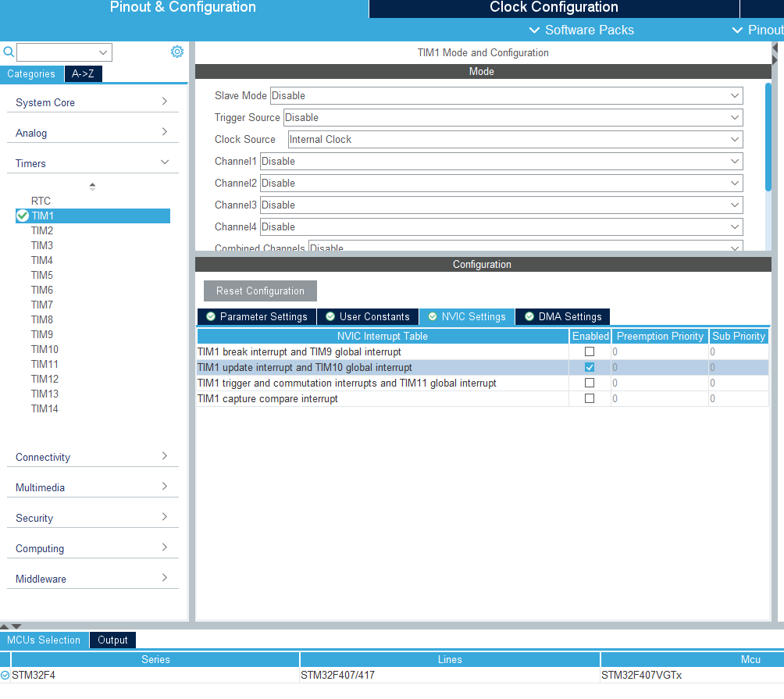Viewport: 784px width, 699px height.
Task: Click the check icon on Parameter Settings tab
Action: (x=211, y=316)
